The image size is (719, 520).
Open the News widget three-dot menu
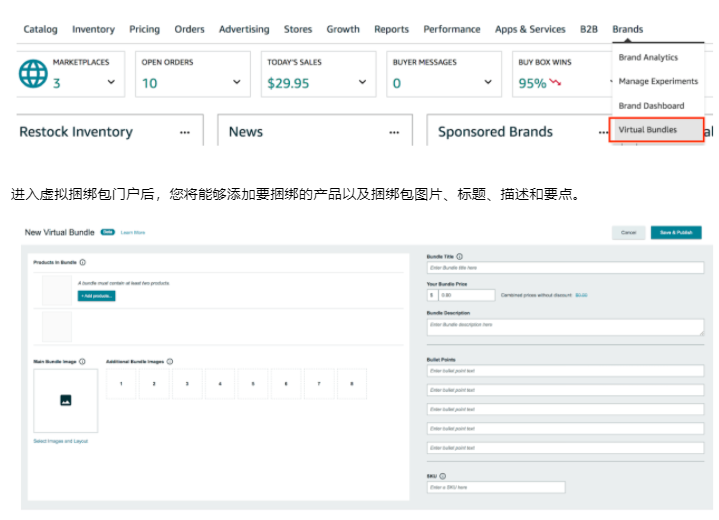coord(394,133)
